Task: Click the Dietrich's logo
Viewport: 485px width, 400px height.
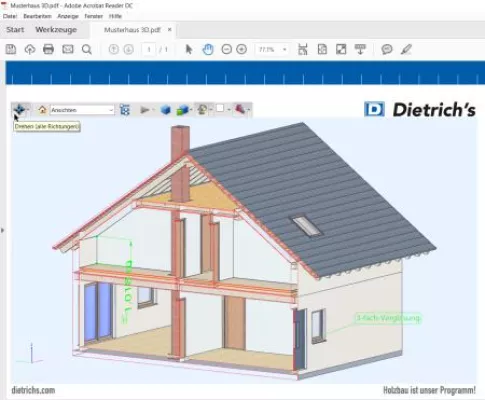Action: click(x=420, y=110)
